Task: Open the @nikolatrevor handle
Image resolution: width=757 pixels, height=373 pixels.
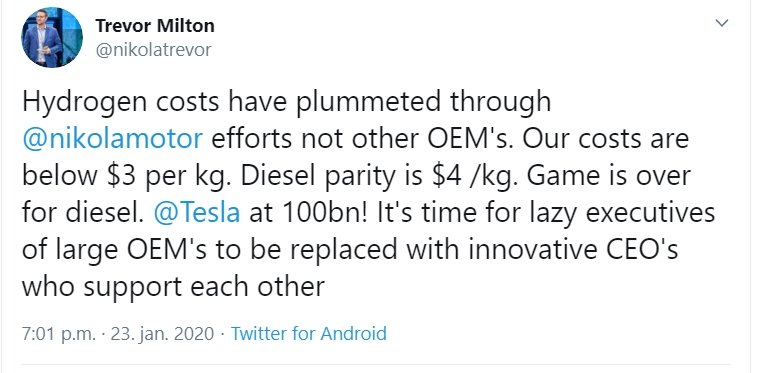Action: coord(154,50)
